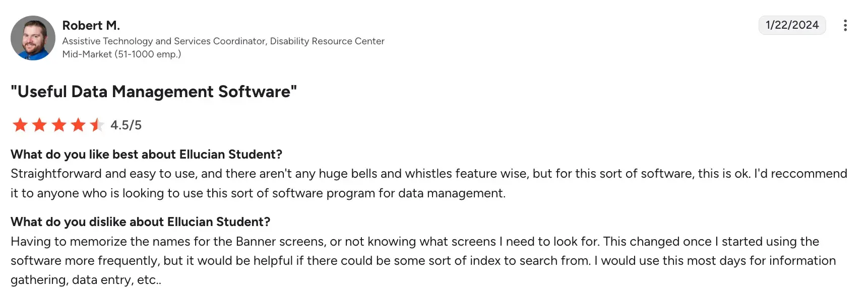Click the half-filled fifth star

tap(97, 125)
